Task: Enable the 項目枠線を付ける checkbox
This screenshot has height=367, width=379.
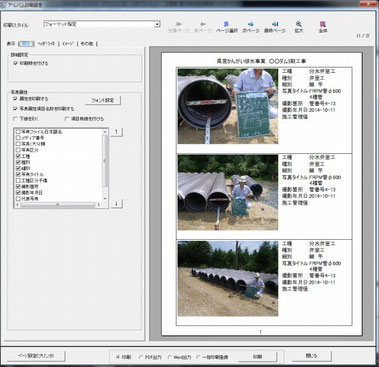Action: (x=67, y=119)
